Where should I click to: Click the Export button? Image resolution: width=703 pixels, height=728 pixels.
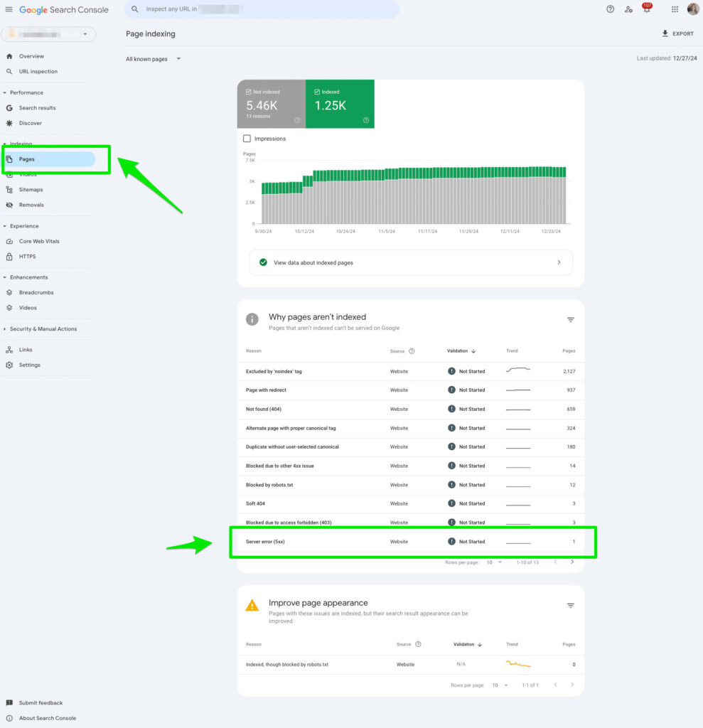tap(677, 33)
